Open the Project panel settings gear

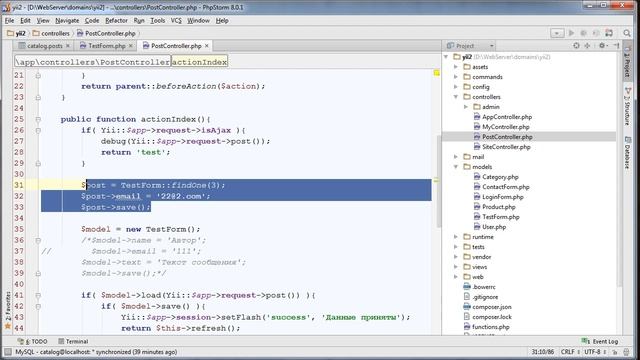coord(602,46)
